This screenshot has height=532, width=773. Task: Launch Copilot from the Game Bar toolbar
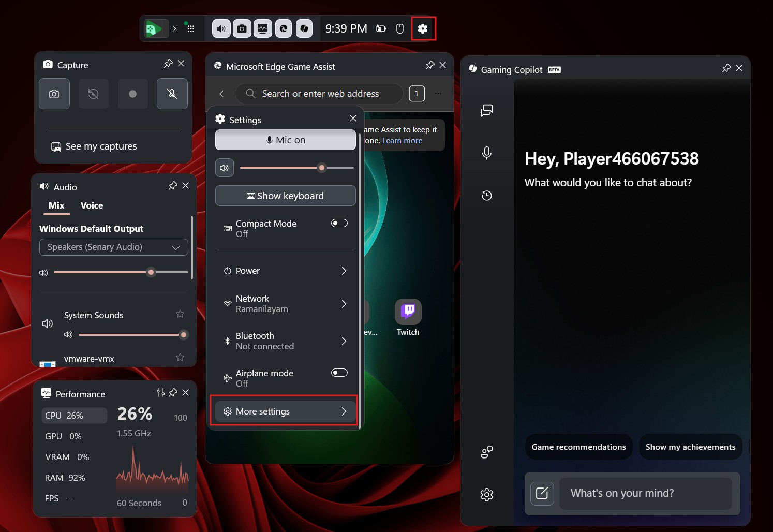(x=304, y=28)
